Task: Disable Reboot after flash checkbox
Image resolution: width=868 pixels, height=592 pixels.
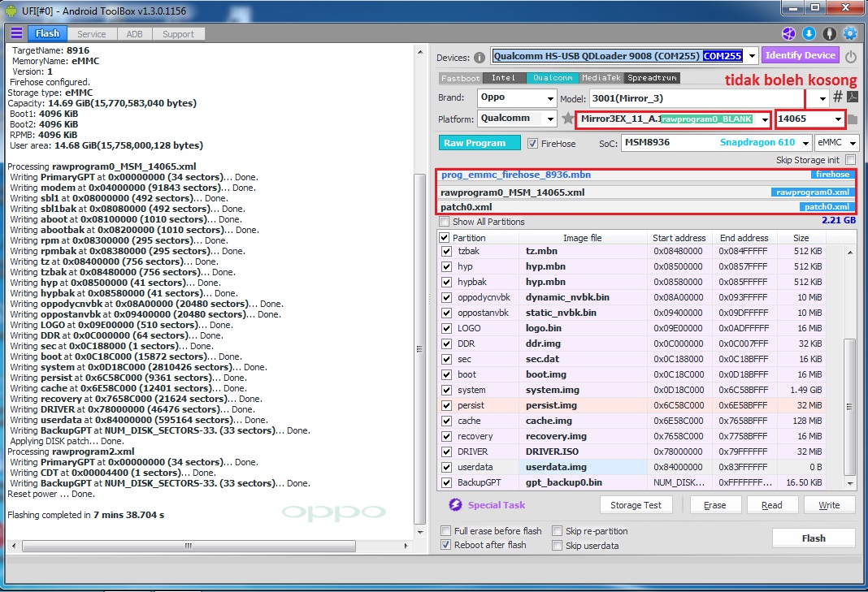Action: (445, 545)
